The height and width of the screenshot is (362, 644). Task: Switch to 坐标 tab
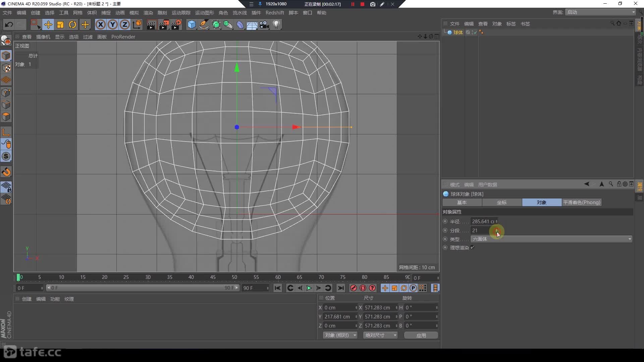click(502, 202)
